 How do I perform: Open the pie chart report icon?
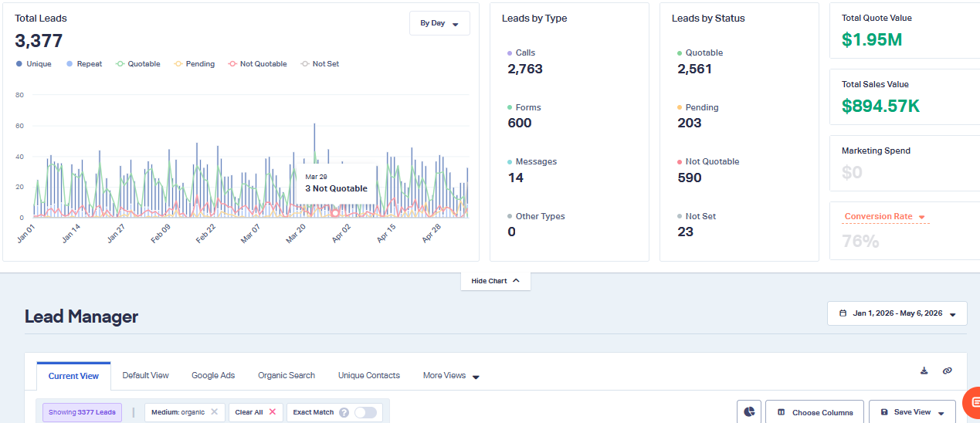[x=749, y=412]
